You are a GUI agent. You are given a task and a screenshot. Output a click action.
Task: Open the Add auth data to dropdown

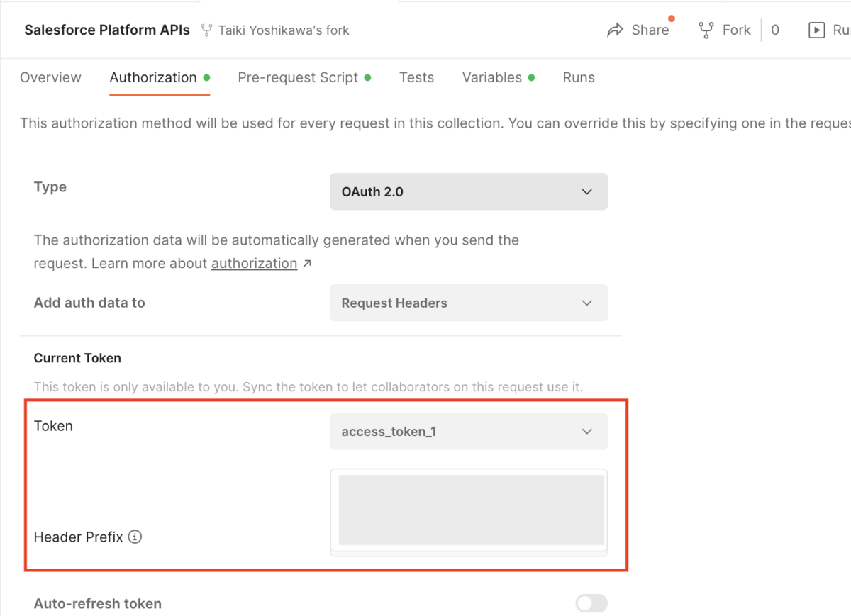(469, 303)
